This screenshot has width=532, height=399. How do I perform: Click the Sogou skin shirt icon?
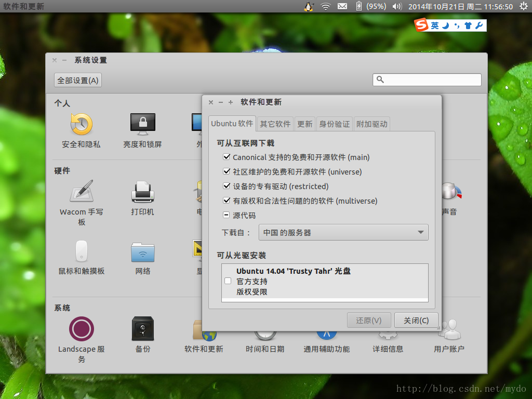point(468,25)
